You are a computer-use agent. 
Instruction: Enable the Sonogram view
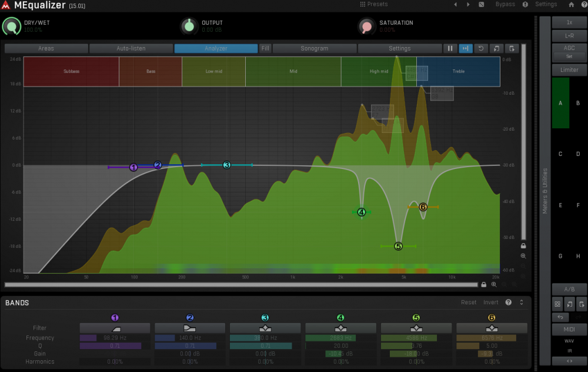coord(314,48)
